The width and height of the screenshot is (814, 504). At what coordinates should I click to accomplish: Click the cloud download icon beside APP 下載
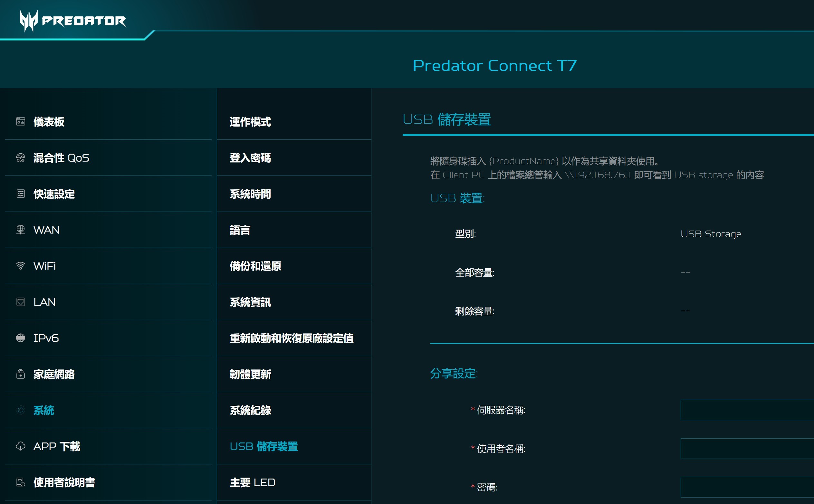coord(21,446)
